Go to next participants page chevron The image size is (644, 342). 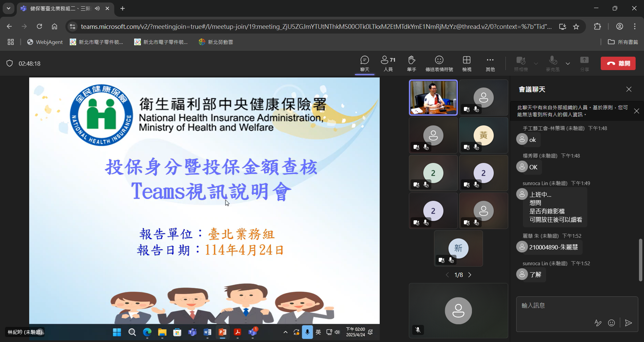pyautogui.click(x=470, y=275)
